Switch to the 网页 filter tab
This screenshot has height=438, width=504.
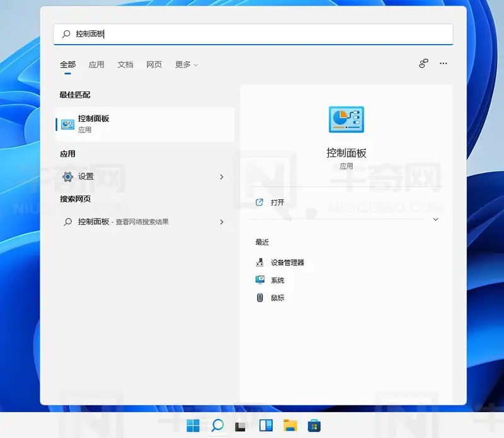[x=154, y=65]
